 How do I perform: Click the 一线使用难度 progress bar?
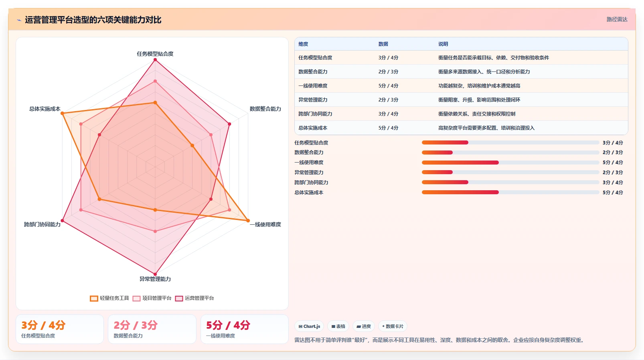point(510,163)
